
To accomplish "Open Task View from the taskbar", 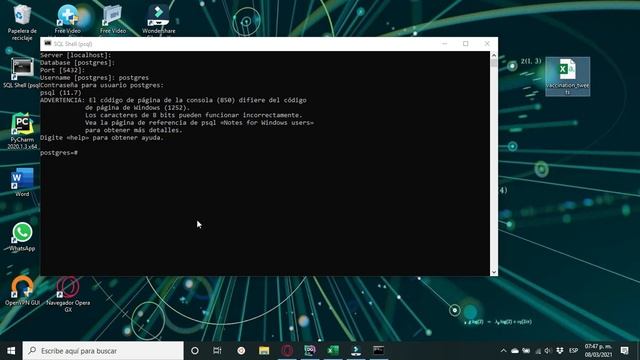I will (x=217, y=351).
